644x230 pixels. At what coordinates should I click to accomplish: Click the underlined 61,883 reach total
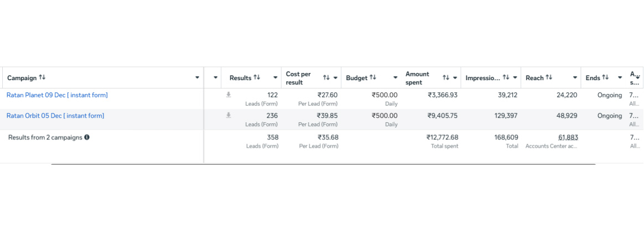568,137
